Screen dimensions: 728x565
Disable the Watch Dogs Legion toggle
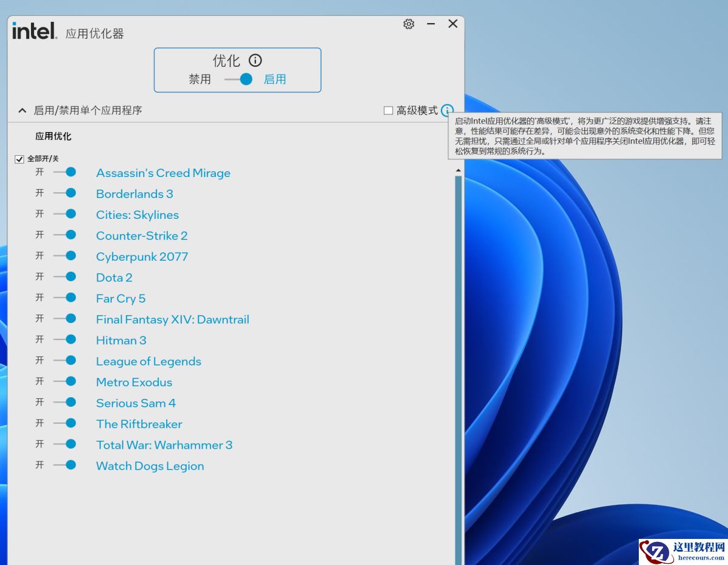(64, 465)
